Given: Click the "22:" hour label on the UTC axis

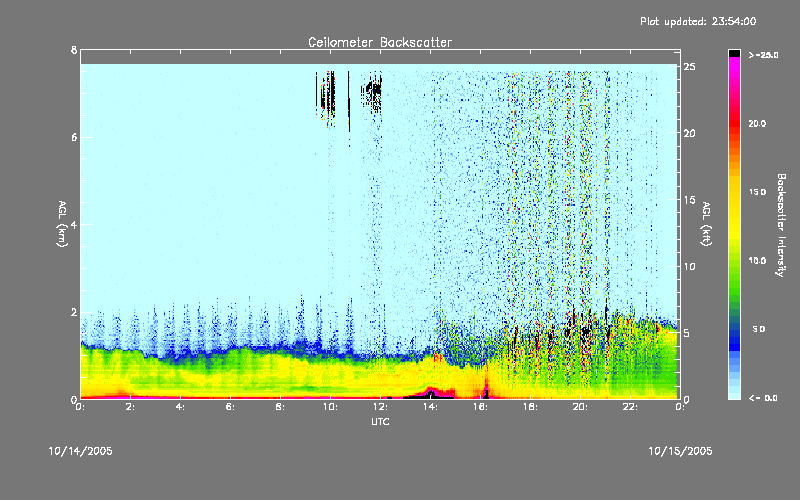Looking at the screenshot, I should coord(631,407).
